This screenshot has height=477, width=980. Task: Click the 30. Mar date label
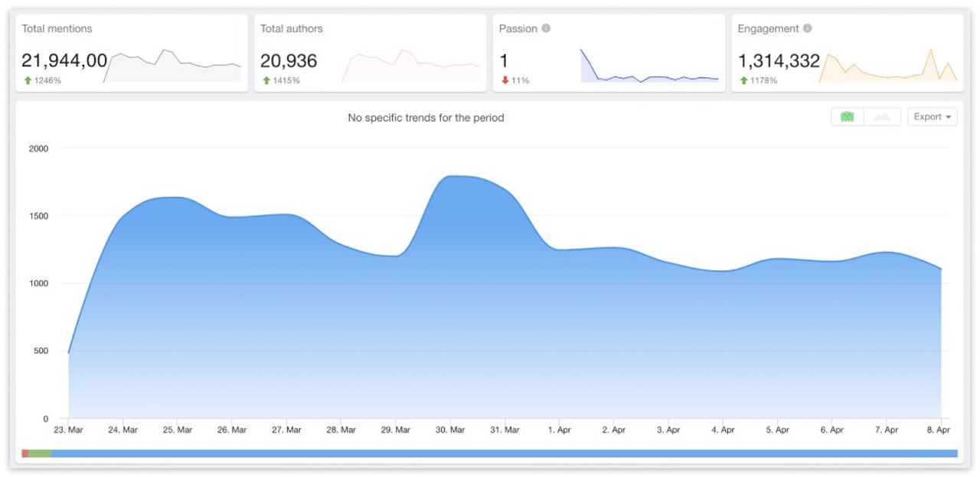coord(449,430)
